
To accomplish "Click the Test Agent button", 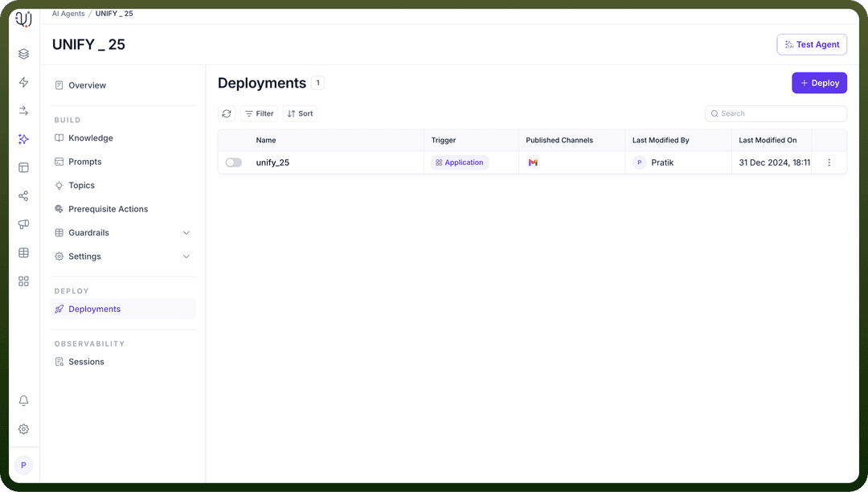I will click(x=812, y=45).
